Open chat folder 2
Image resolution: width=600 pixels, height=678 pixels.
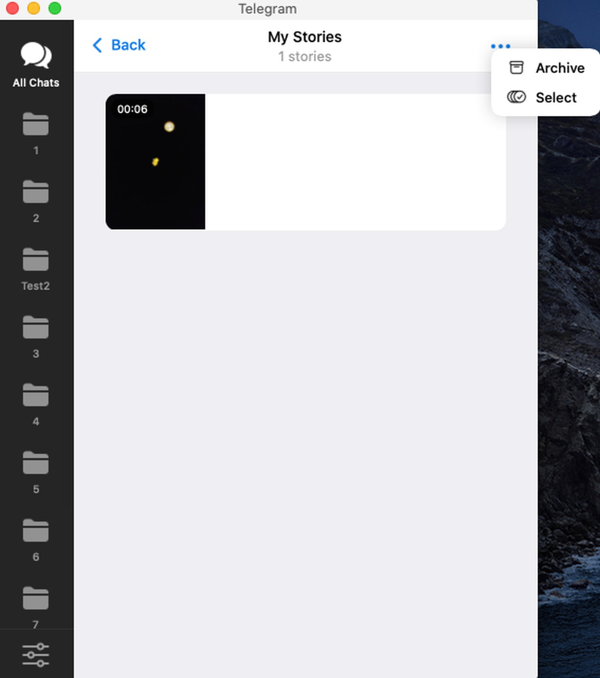click(x=36, y=199)
